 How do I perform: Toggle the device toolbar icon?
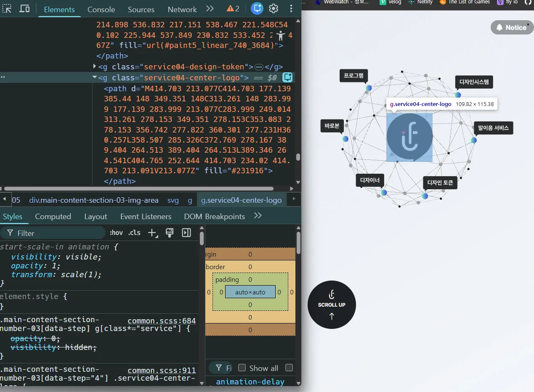pos(25,9)
